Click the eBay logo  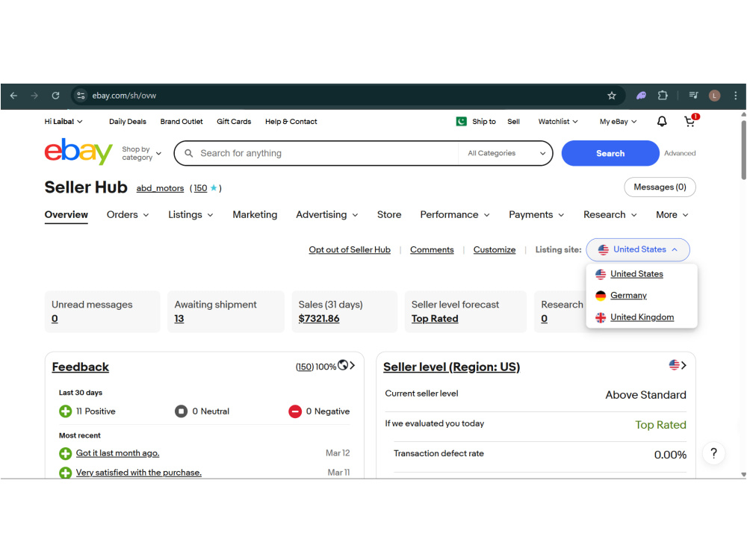78,152
